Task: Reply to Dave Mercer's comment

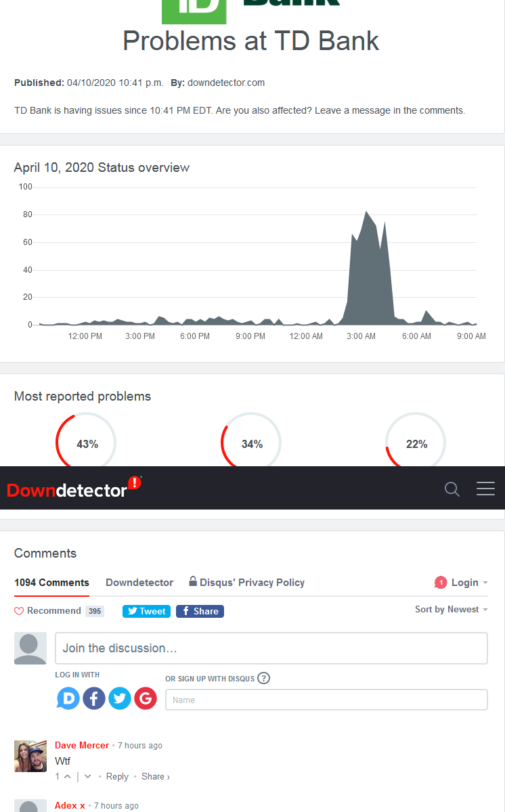Action: click(x=117, y=777)
